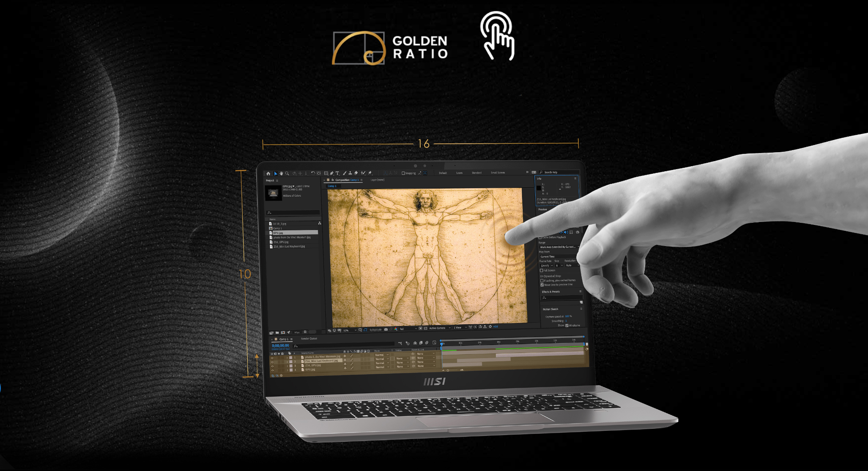Select the Type tool
Viewport: 868px width, 471px height.
[337, 173]
